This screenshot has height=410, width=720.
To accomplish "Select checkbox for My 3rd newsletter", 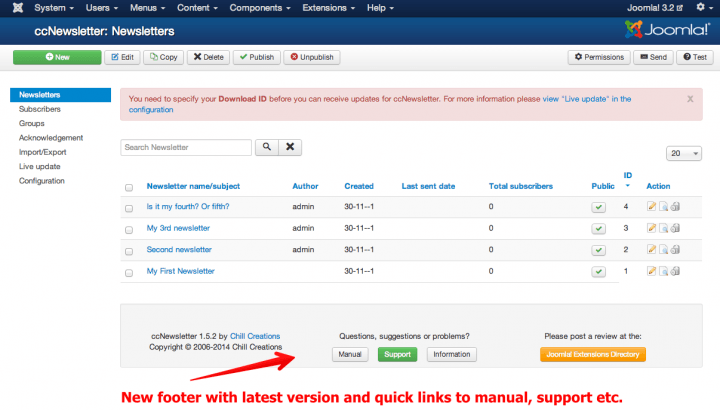I will 129,230.
